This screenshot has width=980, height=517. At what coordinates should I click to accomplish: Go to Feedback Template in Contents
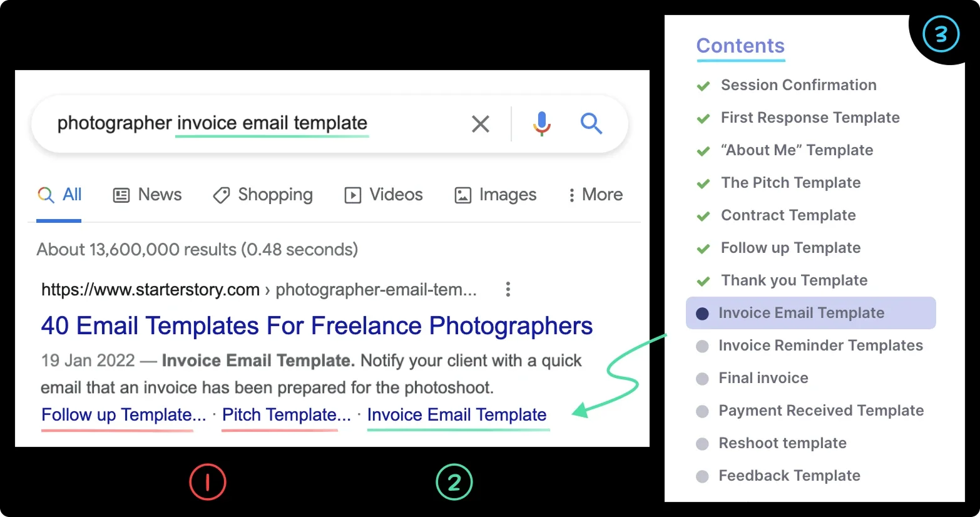point(789,476)
